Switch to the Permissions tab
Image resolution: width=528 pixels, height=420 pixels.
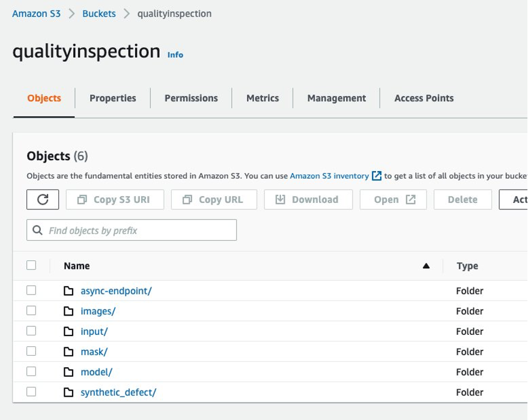[x=191, y=98]
